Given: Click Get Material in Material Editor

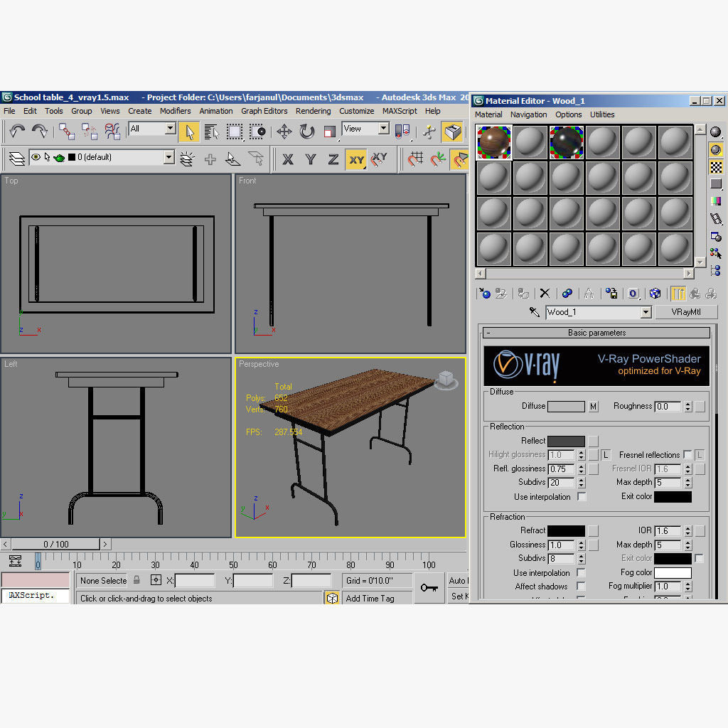Looking at the screenshot, I should tap(485, 294).
